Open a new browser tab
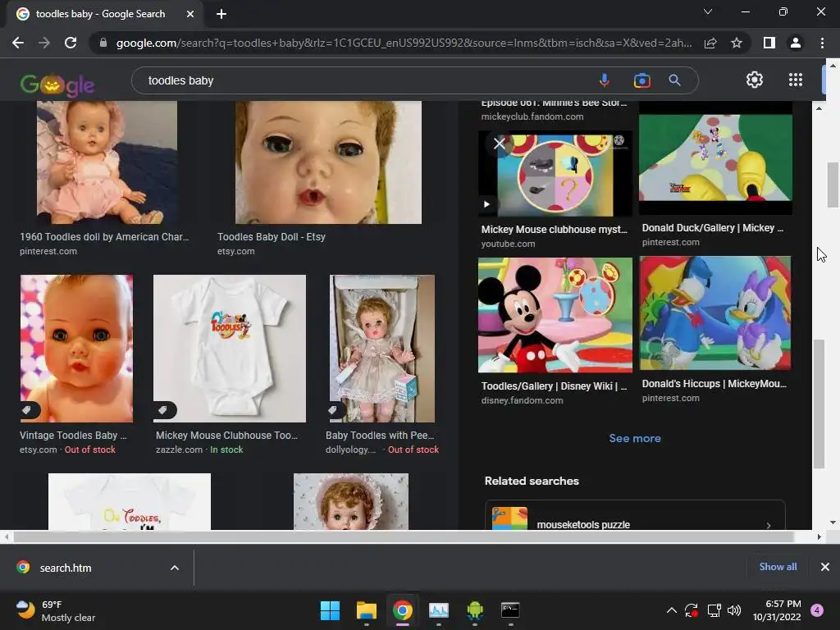840x630 pixels. (221, 14)
